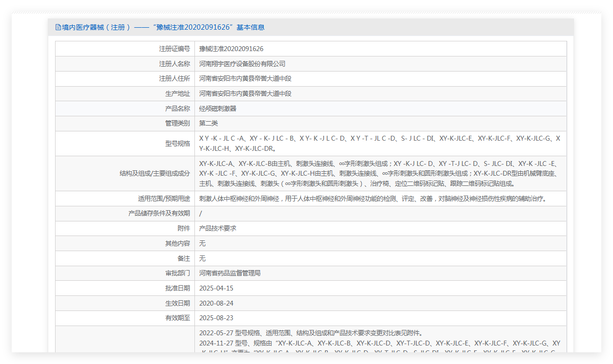613x364 pixels.
Task: Select registration number value 豫械注准20202091626 in table
Action: tap(231, 49)
